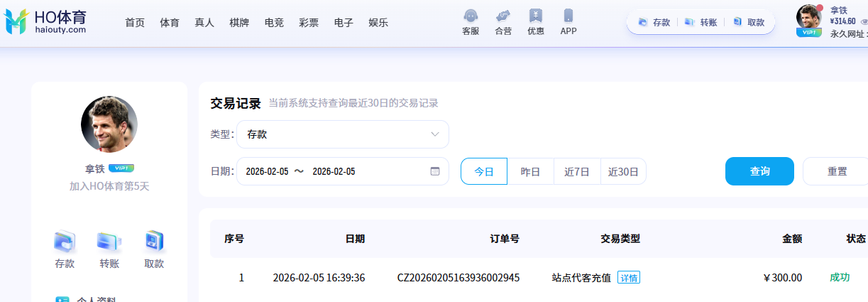
Task: Click the HO体育 logo
Action: pyautogui.click(x=45, y=22)
